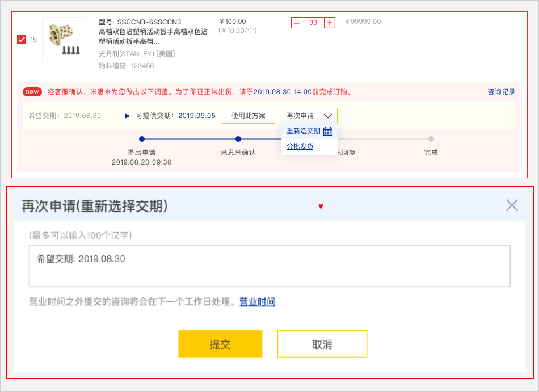Select 重新选交期 from the dropdown menu
Screen dimensions: 539x392
303,131
